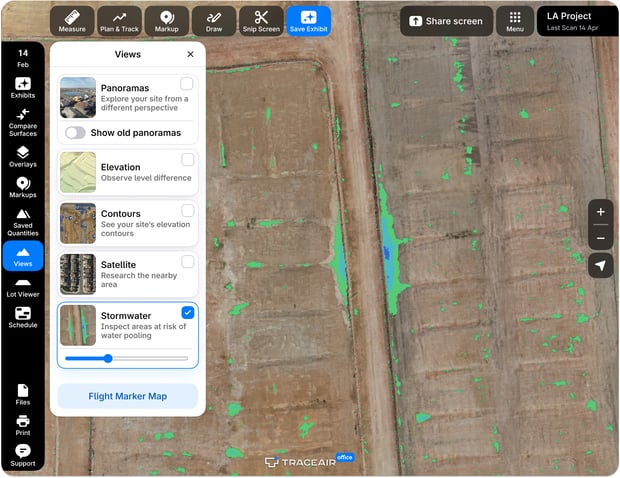Enable the Satellite view checkbox

tap(187, 261)
